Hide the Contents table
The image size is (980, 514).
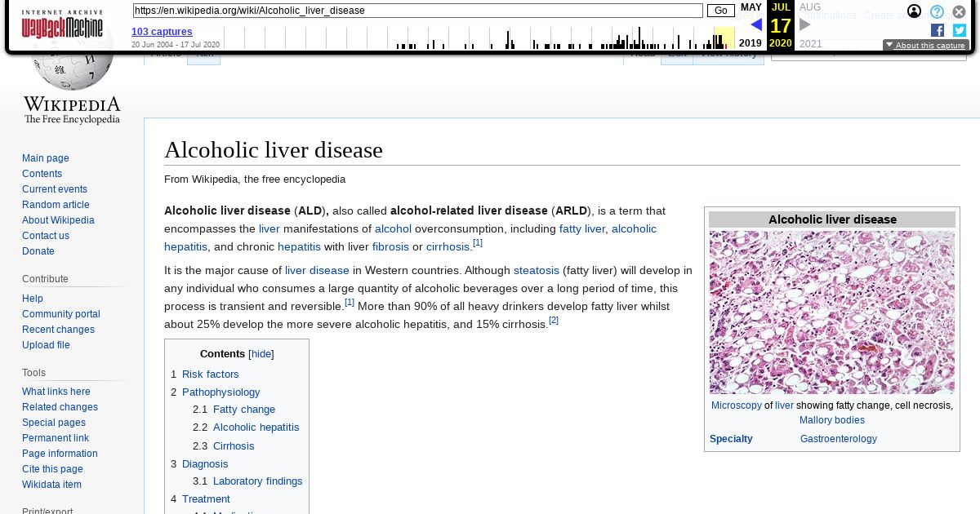click(x=261, y=354)
